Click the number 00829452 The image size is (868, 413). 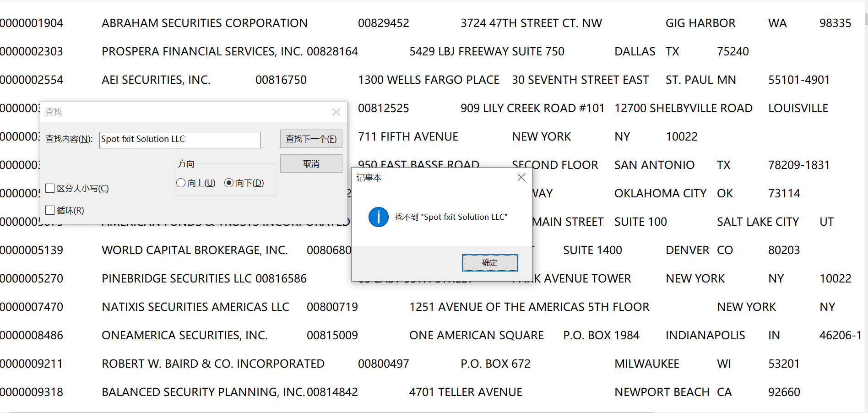(x=384, y=23)
